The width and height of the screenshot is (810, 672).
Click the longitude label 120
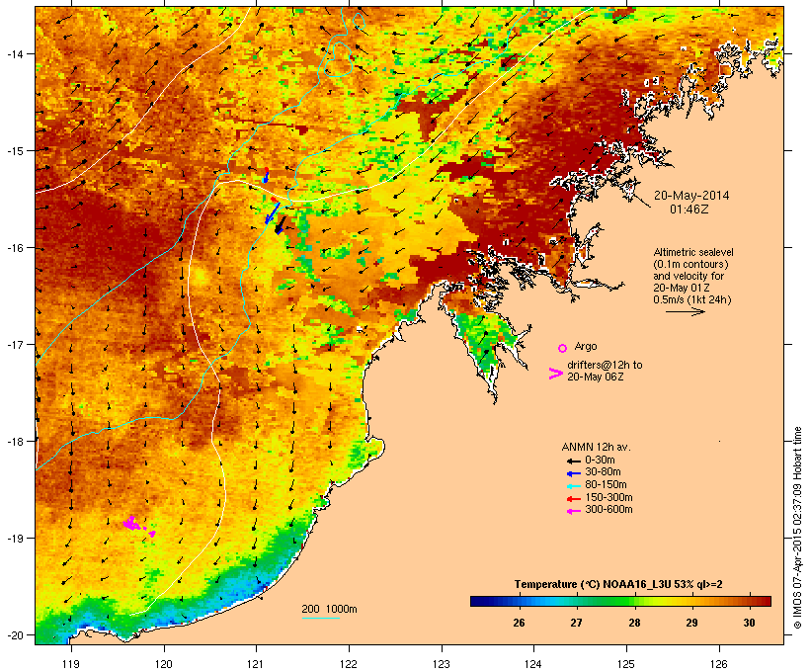(164, 664)
